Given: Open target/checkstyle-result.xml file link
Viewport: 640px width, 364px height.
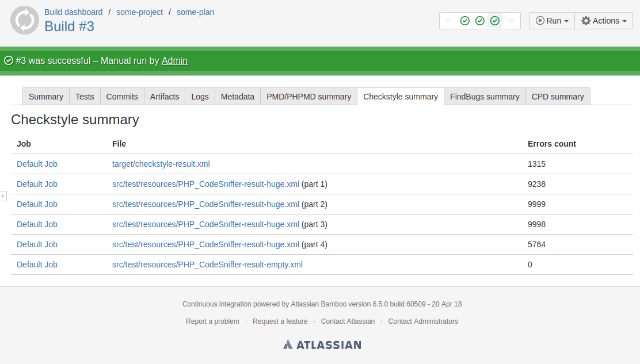Looking at the screenshot, I should 161,164.
